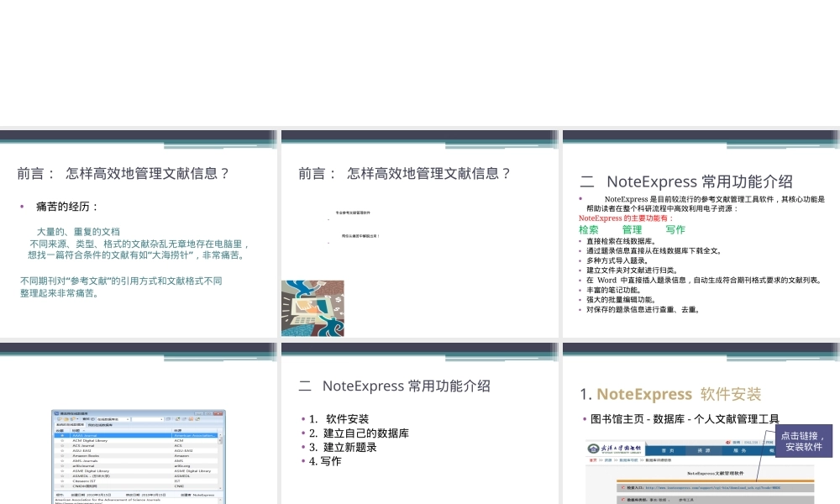Click the 点击链接,安装软件 callout box

pyautogui.click(x=804, y=441)
